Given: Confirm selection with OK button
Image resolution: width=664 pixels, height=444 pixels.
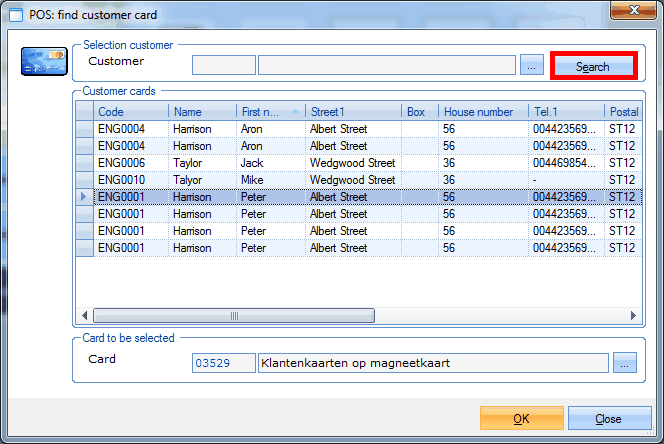Looking at the screenshot, I should (521, 419).
